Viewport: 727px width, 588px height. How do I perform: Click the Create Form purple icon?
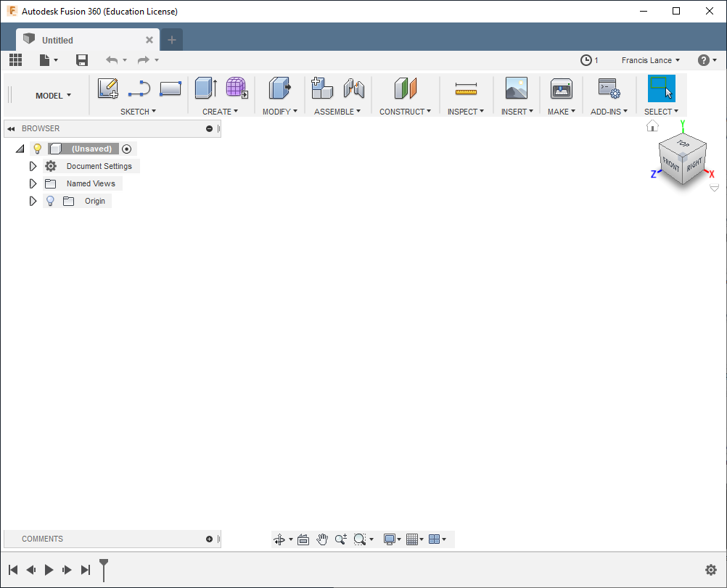pyautogui.click(x=237, y=88)
